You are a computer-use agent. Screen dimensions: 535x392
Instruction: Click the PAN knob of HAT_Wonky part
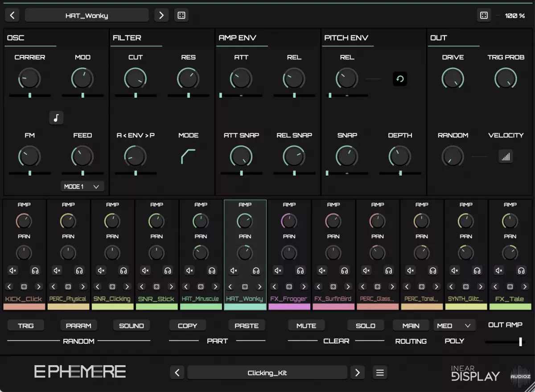tap(245, 253)
